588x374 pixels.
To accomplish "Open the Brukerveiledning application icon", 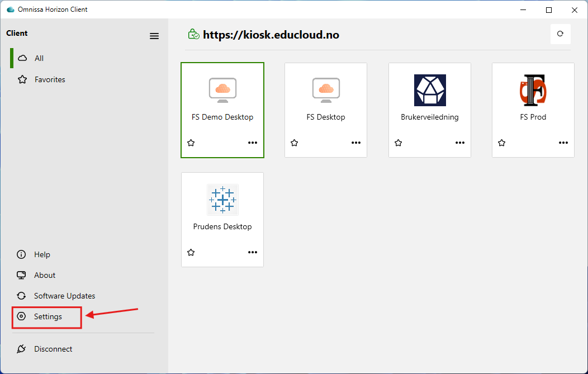I will 430,90.
